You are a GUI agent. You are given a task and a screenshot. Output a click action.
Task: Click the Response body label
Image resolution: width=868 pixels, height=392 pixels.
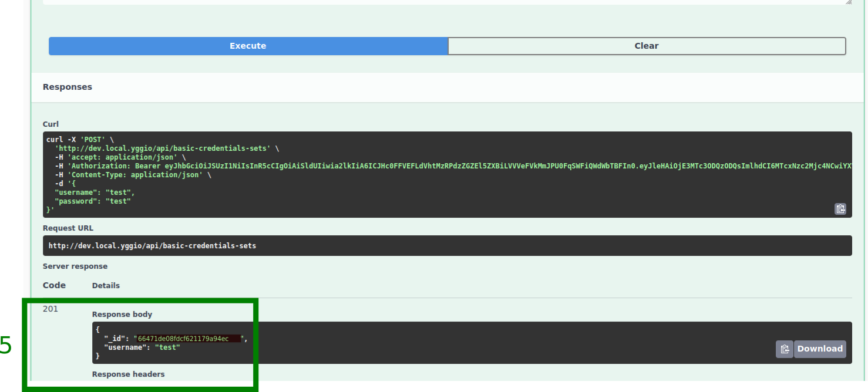click(x=122, y=315)
